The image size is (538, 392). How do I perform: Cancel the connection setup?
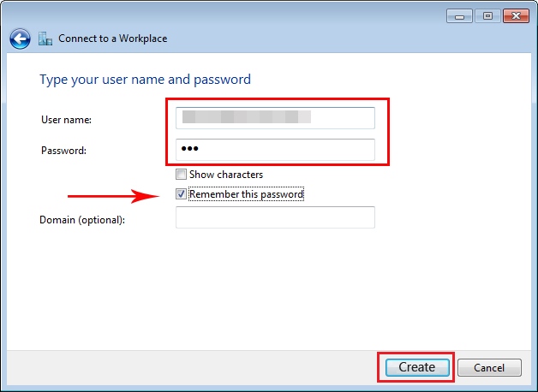[x=489, y=368]
